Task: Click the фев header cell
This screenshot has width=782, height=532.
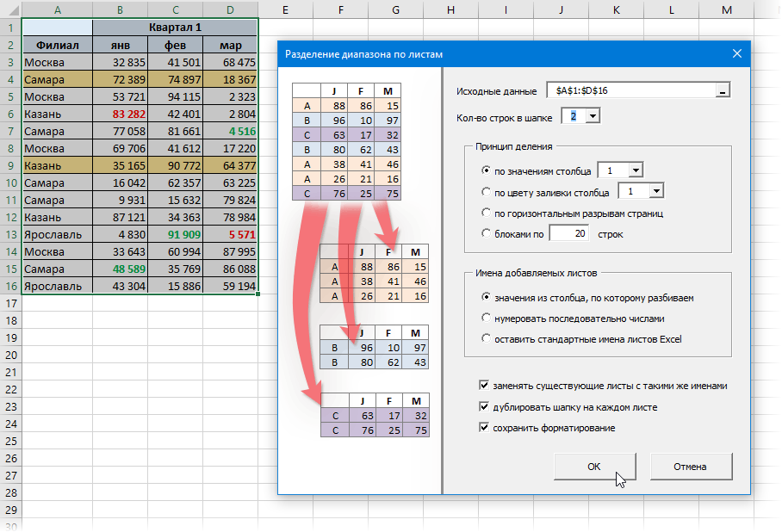Action: [x=176, y=45]
